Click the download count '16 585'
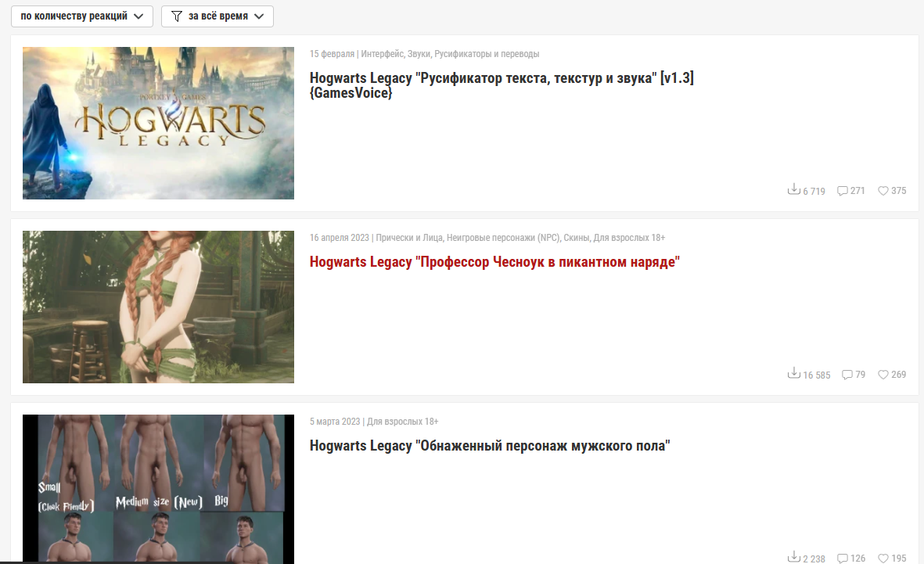This screenshot has width=924, height=564. pyautogui.click(x=816, y=375)
